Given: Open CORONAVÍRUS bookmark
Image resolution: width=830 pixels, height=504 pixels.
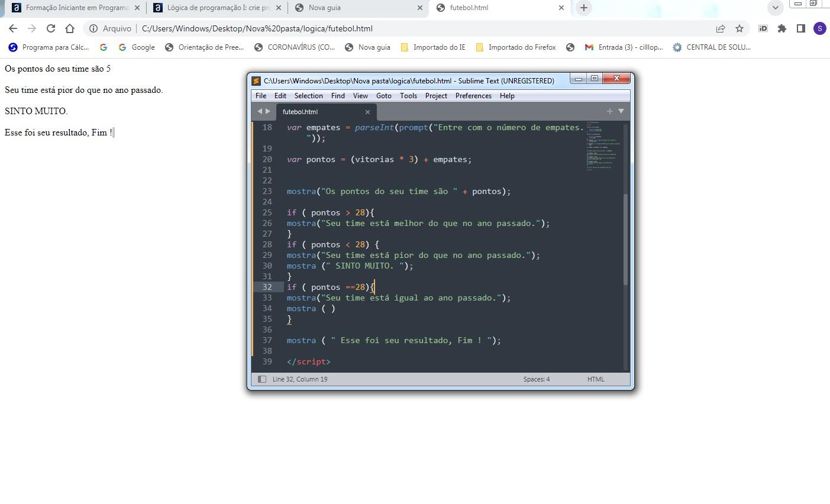Looking at the screenshot, I should click(x=295, y=47).
